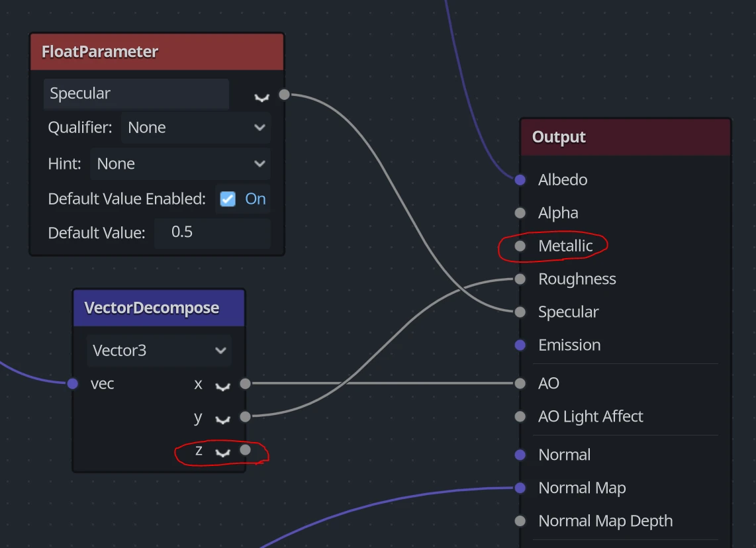Click the circled z output socket on VectorDecompose
This screenshot has height=548, width=756.
tap(246, 450)
